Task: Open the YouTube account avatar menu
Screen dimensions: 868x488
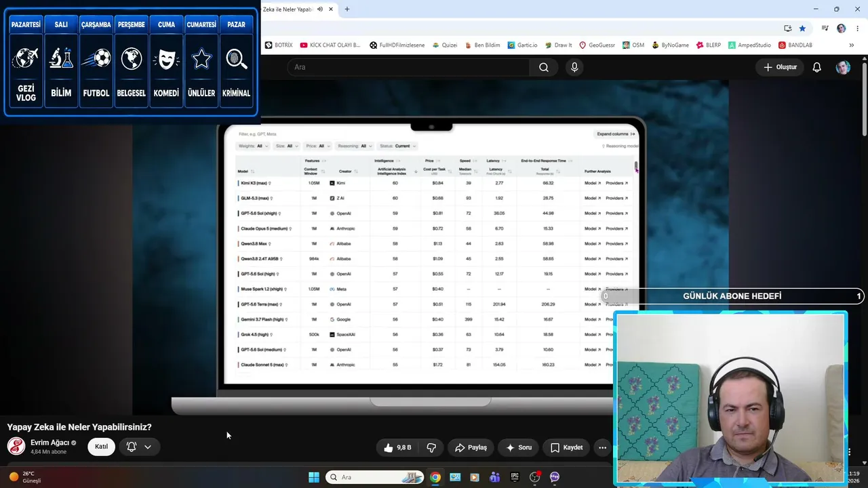Action: click(x=843, y=67)
